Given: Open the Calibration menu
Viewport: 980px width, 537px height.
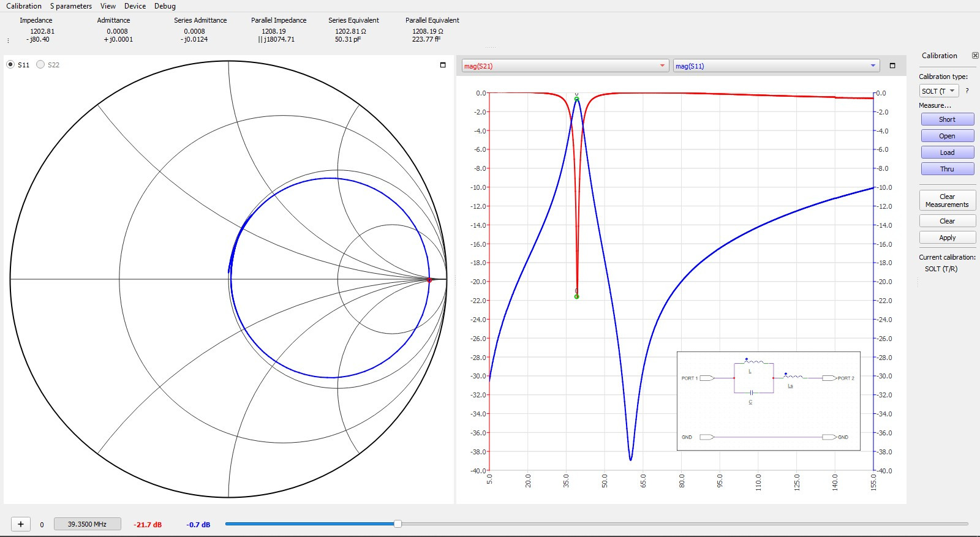Looking at the screenshot, I should tap(24, 6).
